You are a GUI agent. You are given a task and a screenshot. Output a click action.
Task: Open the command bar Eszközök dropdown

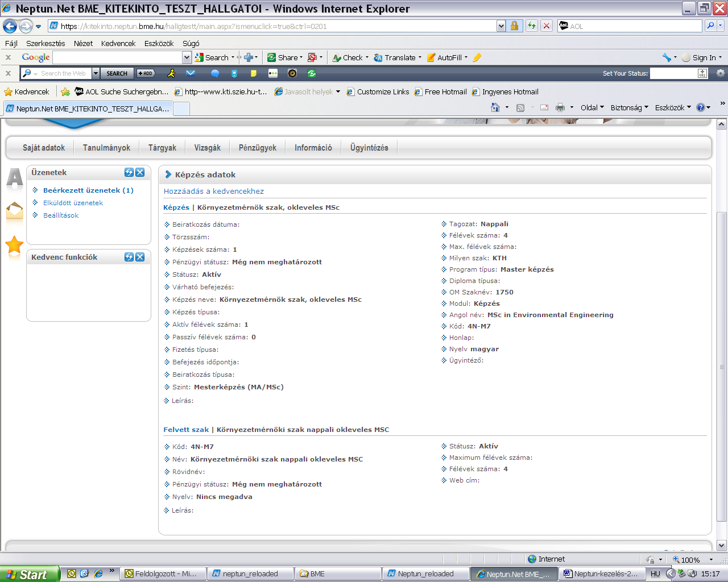(673, 107)
